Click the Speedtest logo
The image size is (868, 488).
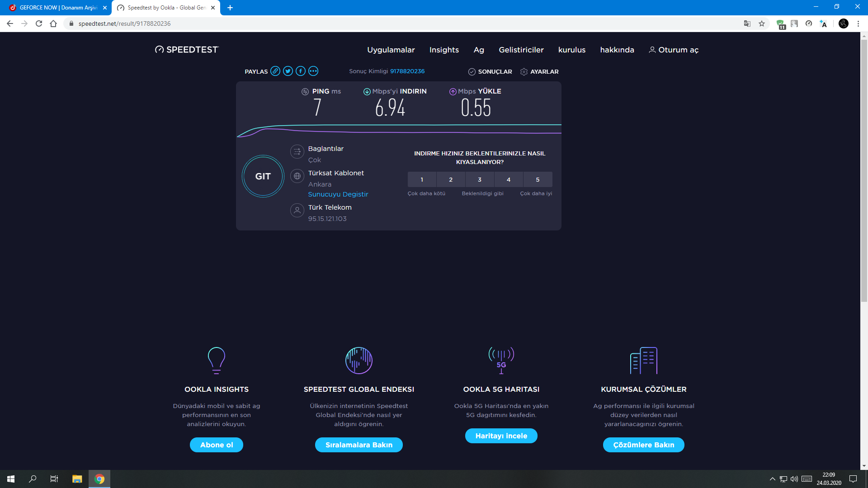tap(187, 50)
